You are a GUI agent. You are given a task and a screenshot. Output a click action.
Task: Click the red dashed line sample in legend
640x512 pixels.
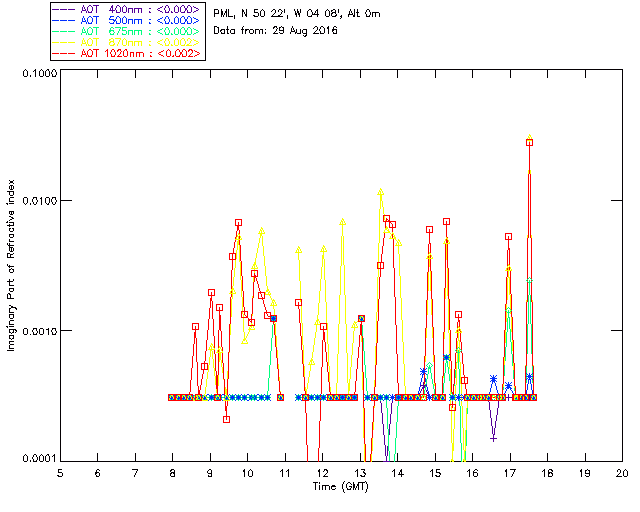click(66, 54)
